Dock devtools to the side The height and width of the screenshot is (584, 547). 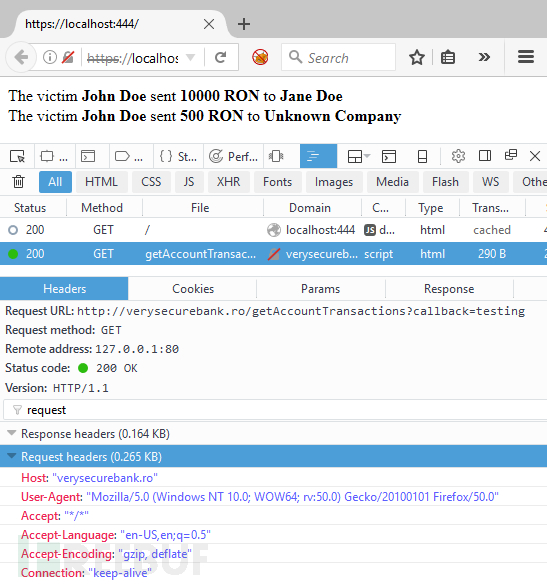[485, 156]
